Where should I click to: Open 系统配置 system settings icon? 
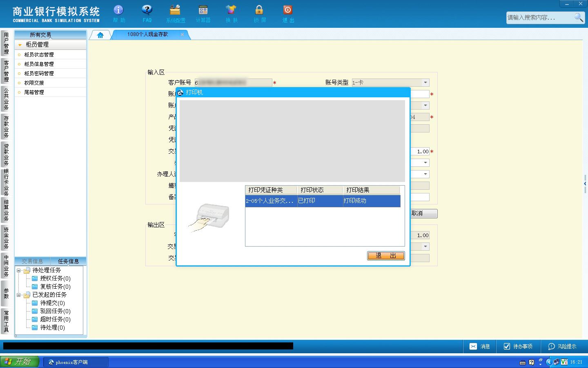point(175,13)
